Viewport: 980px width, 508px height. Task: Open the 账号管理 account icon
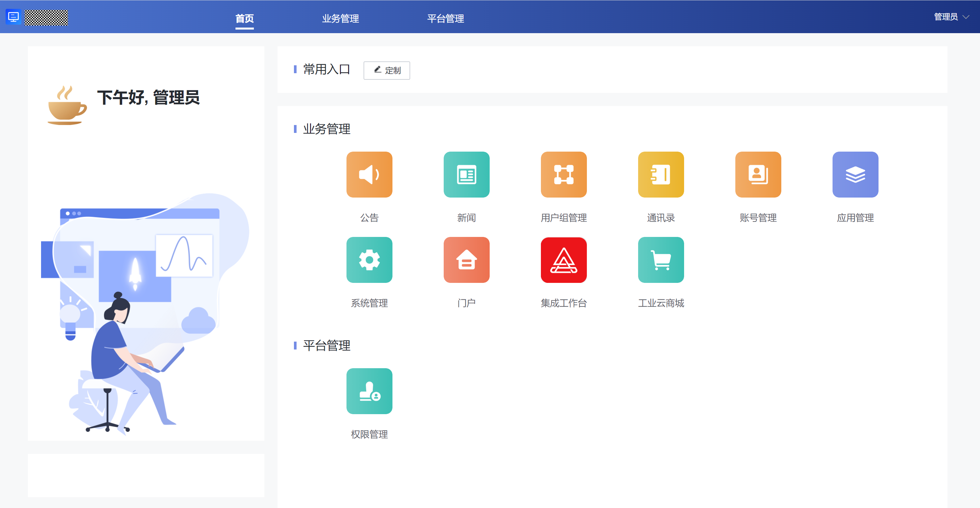(758, 175)
